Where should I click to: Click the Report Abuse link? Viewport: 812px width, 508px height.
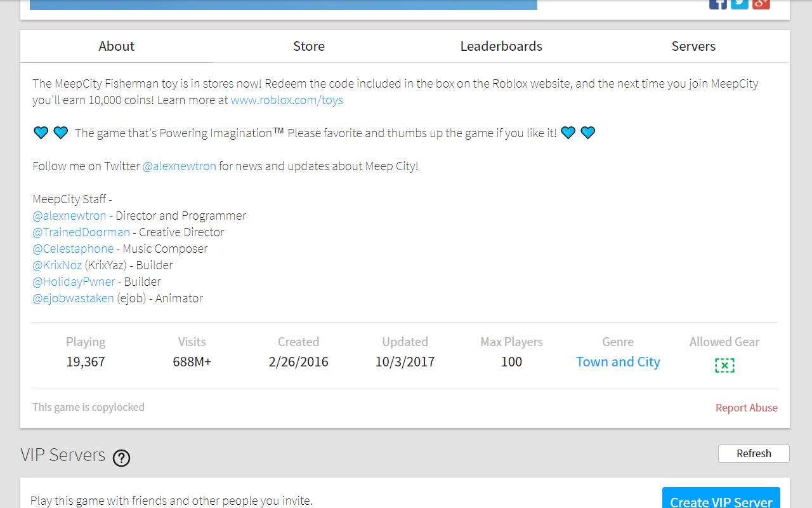747,408
